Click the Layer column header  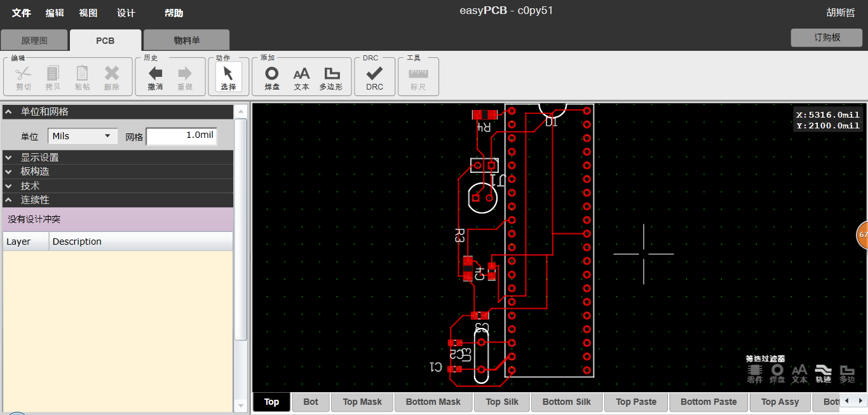point(26,242)
